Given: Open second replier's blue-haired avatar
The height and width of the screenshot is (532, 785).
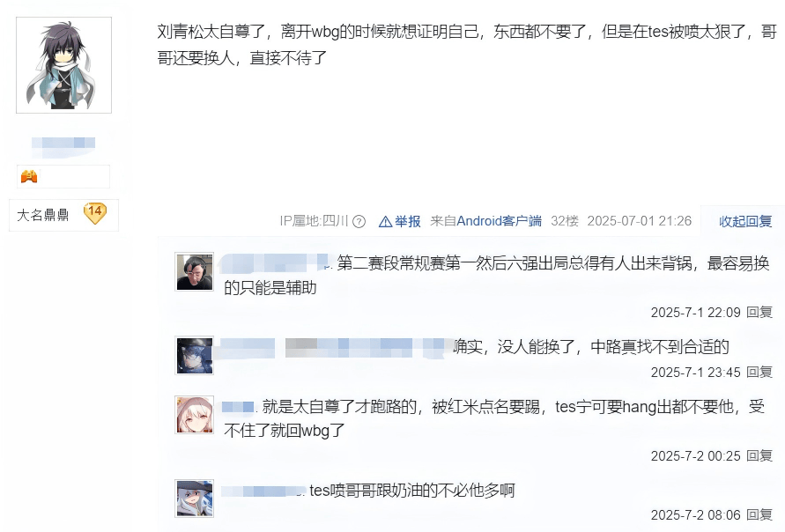Looking at the screenshot, I should tap(194, 355).
